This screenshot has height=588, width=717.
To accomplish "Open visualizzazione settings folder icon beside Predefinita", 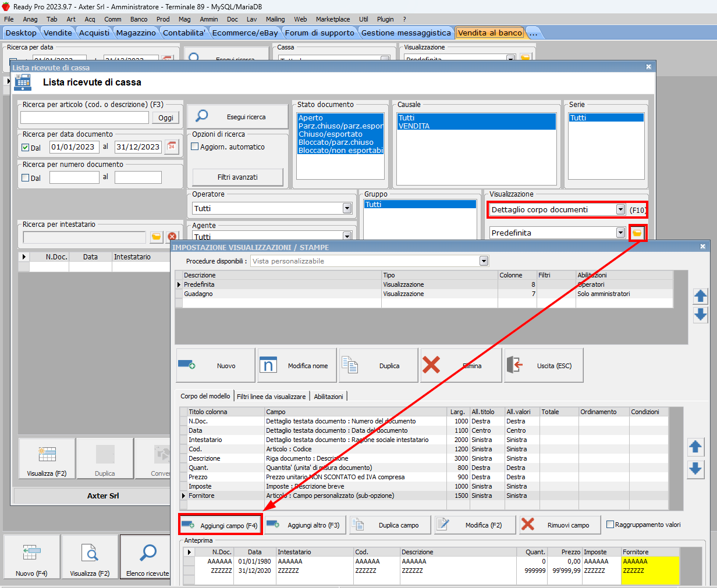I will pyautogui.click(x=637, y=233).
